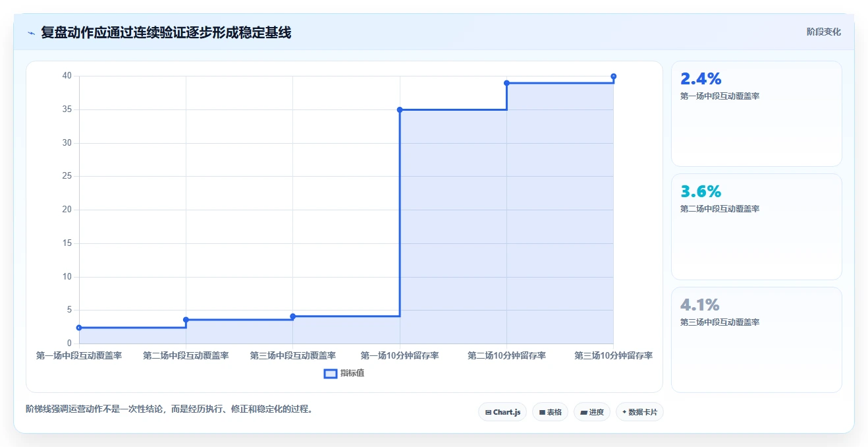Click the x-axis label 第三场10分钟留存率
Image resolution: width=868 pixels, height=447 pixels.
[x=613, y=356]
